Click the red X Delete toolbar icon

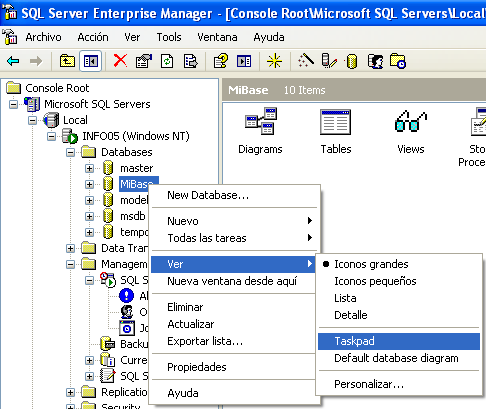(x=120, y=61)
